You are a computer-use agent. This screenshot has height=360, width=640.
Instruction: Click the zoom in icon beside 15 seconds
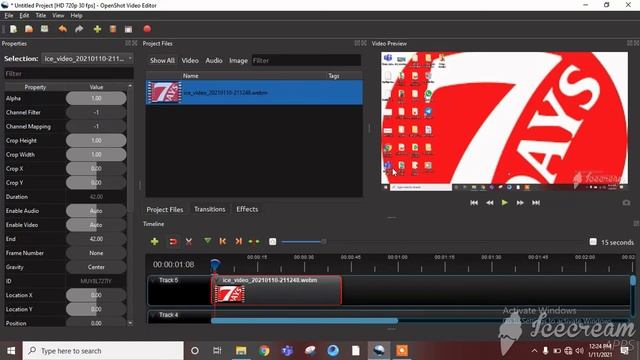593,242
